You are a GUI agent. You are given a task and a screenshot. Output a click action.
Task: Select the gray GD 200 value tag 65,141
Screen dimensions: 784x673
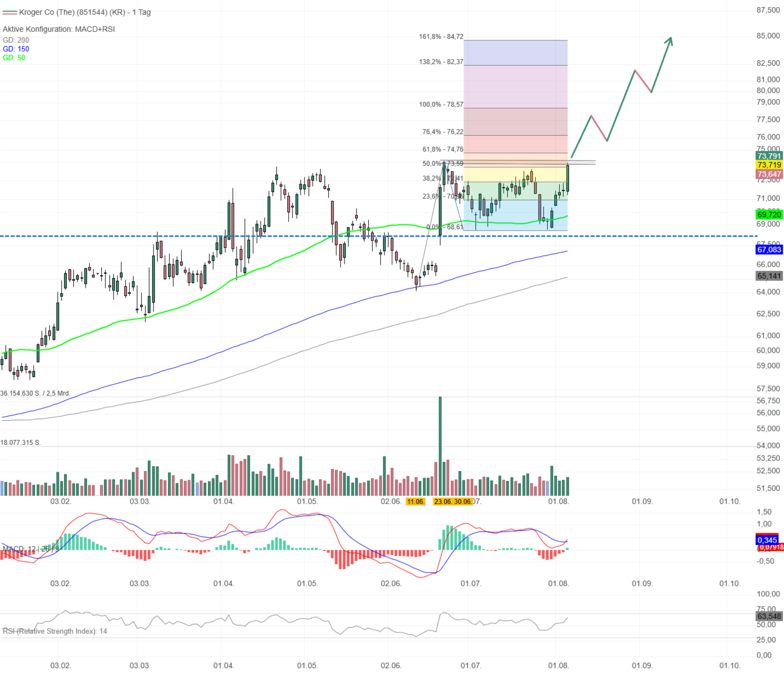(769, 276)
